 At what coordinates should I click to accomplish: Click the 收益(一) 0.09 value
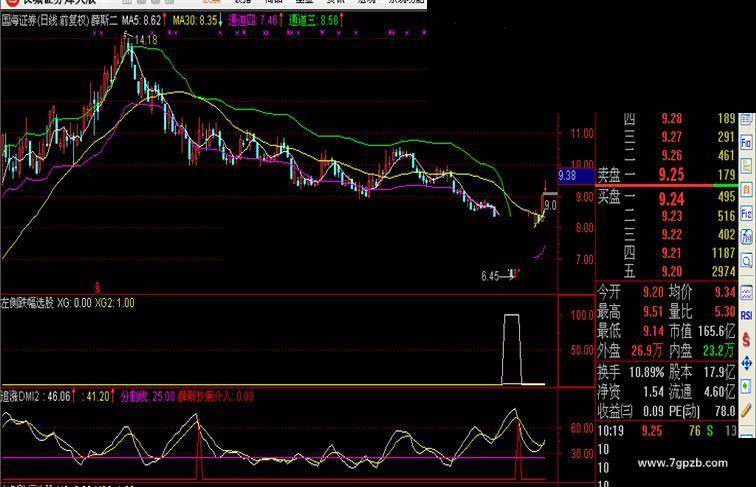click(653, 411)
